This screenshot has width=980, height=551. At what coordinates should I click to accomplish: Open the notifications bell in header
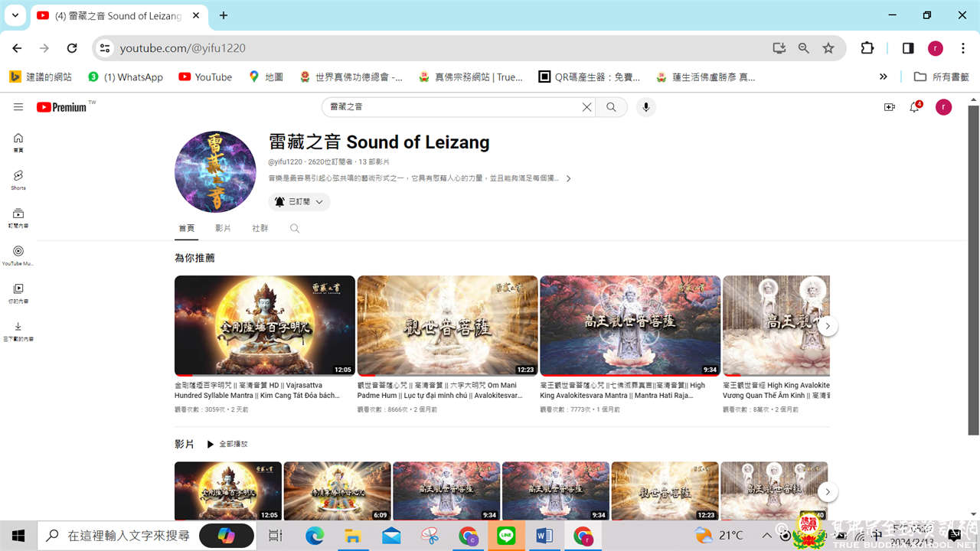coord(915,107)
